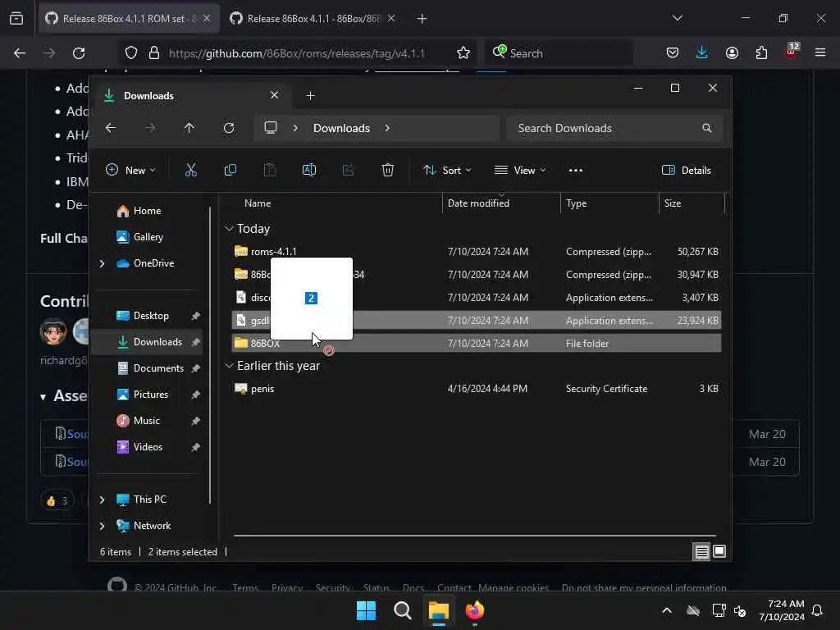Add a new File Explorer tab
Screen dimensions: 840x630
coord(310,95)
